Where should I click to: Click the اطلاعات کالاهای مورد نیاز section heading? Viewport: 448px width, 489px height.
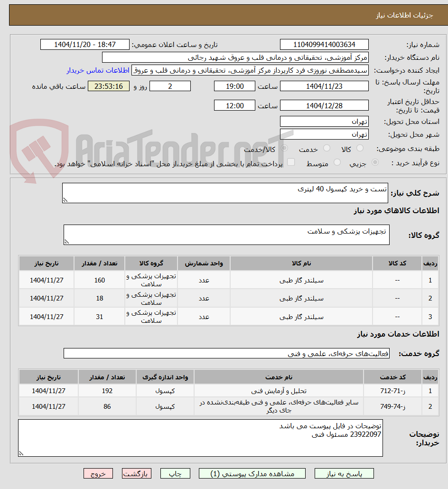pyautogui.click(x=396, y=211)
